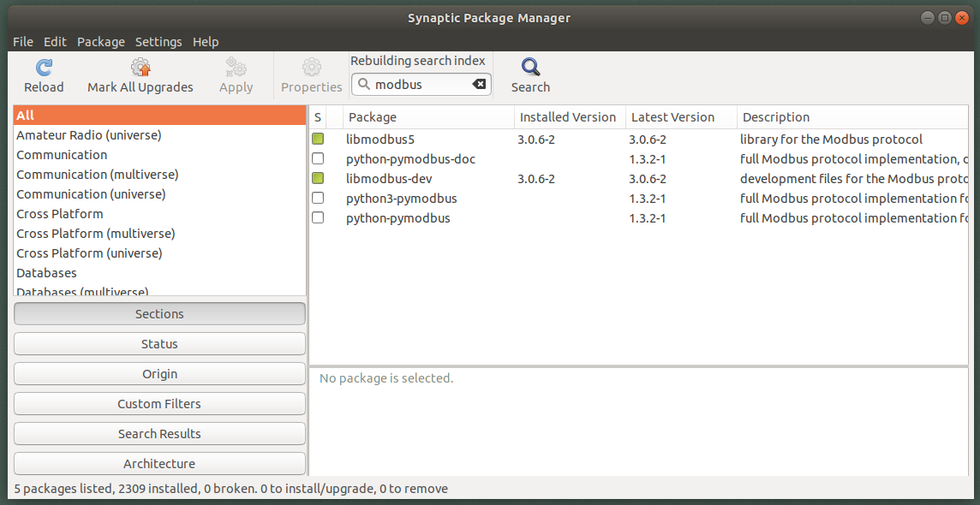Show the Search Results view

pyautogui.click(x=159, y=434)
